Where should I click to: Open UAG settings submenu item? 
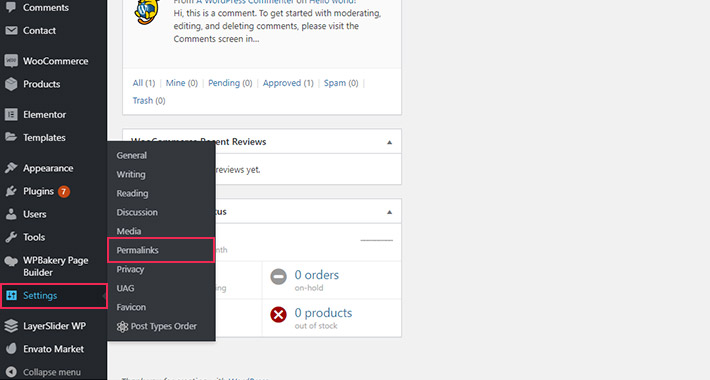(125, 288)
